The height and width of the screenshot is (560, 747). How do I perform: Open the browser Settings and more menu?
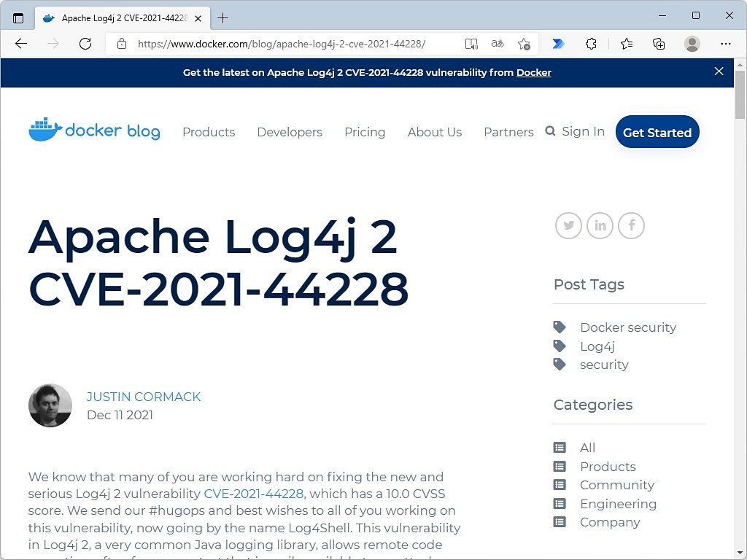(x=726, y=44)
